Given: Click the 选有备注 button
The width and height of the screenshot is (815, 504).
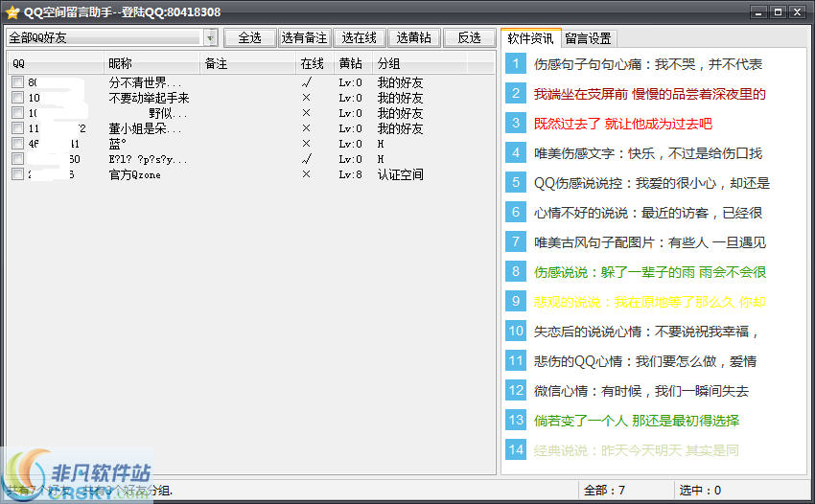Looking at the screenshot, I should [304, 38].
